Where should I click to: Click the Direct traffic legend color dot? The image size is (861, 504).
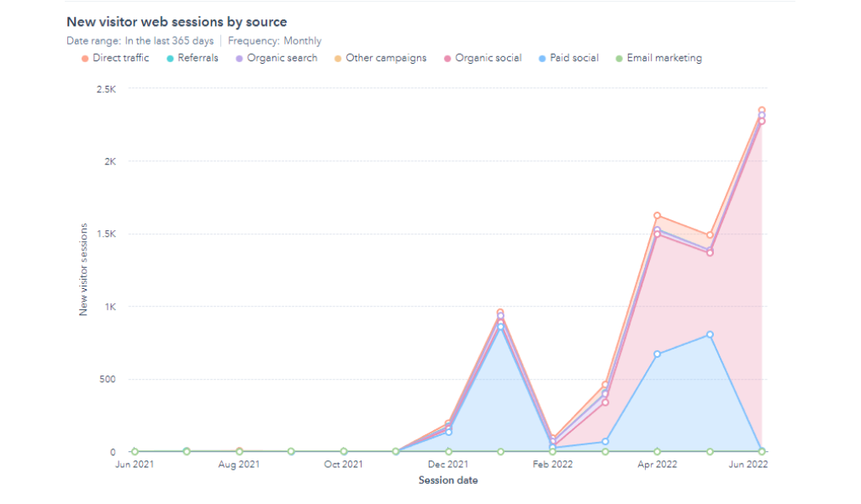click(x=84, y=59)
